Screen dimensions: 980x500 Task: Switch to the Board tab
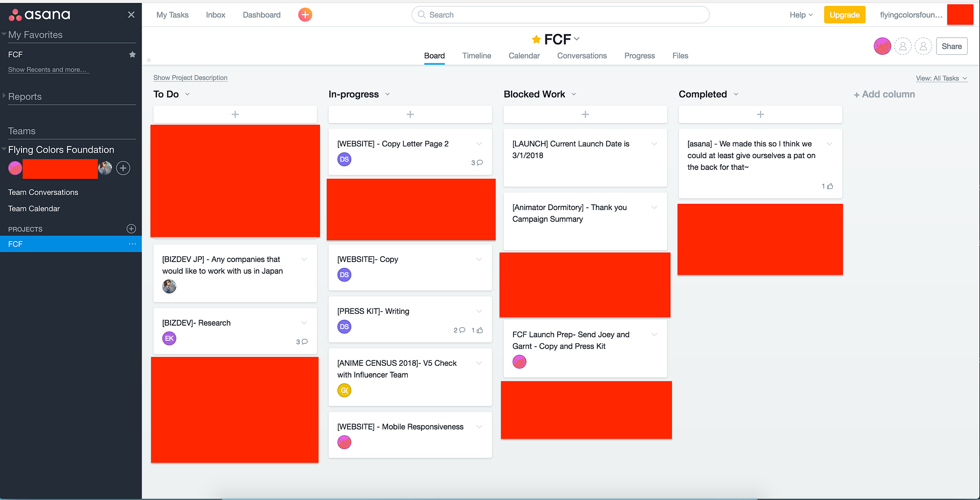pyautogui.click(x=435, y=56)
